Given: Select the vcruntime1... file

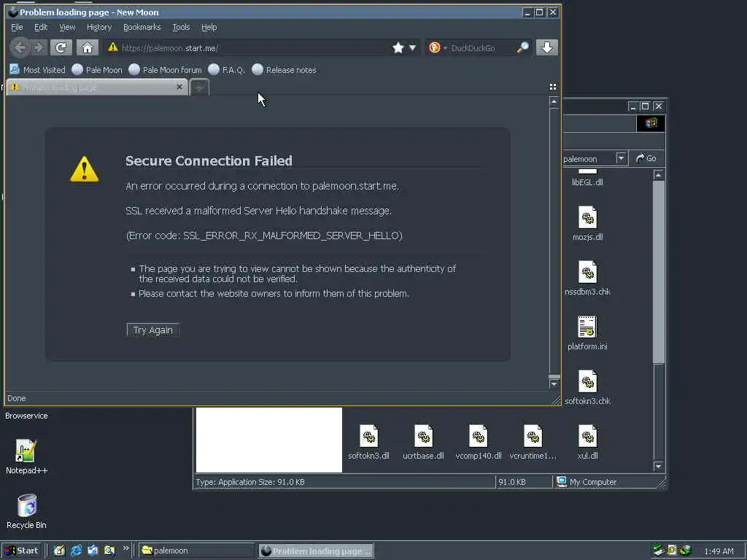Looking at the screenshot, I should click(533, 443).
